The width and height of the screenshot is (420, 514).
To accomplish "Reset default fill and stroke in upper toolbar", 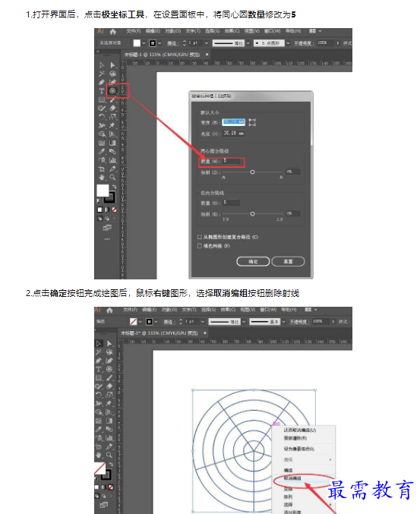I will pos(99,200).
